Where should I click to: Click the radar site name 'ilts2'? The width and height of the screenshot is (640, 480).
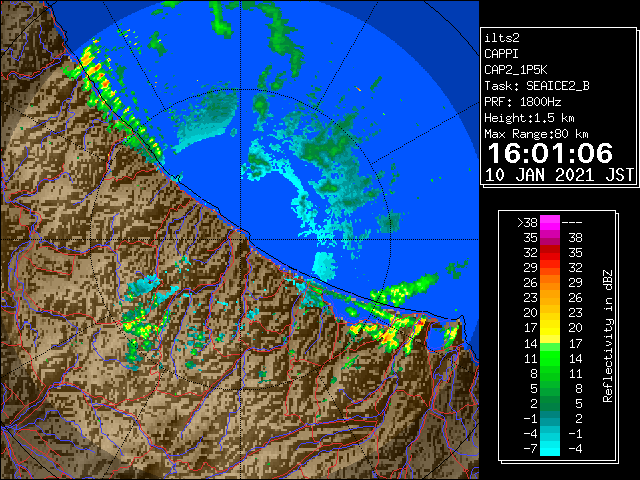[x=502, y=38]
